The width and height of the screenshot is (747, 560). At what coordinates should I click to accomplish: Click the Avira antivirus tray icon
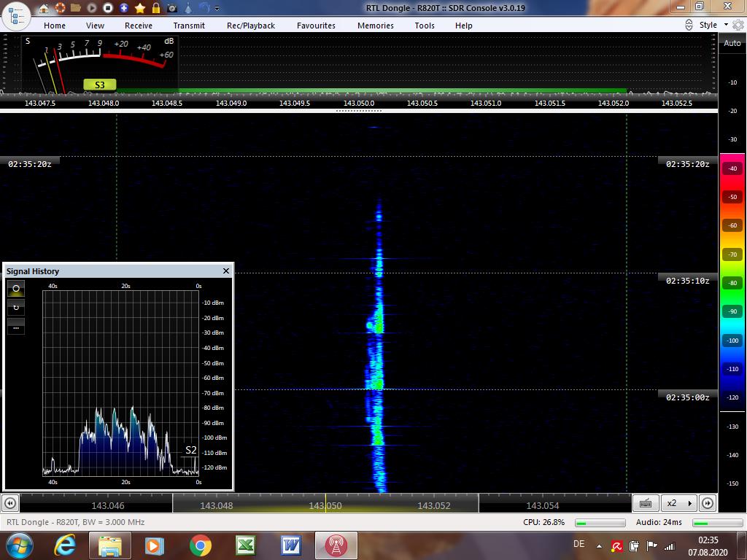tap(617, 546)
